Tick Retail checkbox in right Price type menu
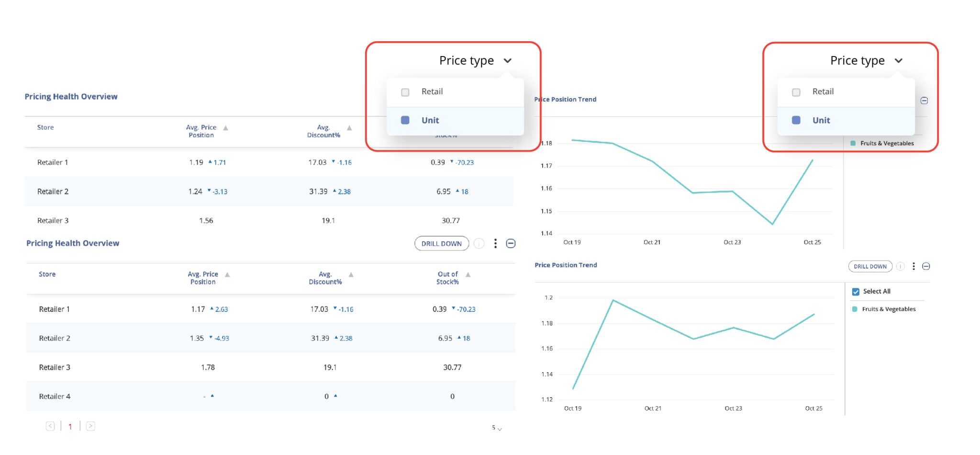The image size is (980, 455). pyautogui.click(x=796, y=92)
